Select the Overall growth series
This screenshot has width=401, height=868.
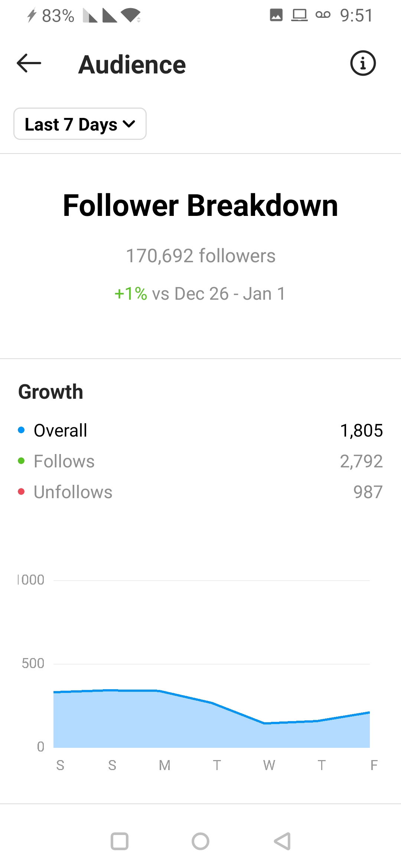[200, 430]
